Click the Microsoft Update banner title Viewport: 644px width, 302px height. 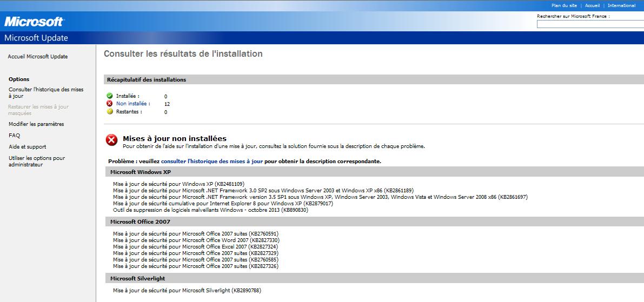(36, 38)
